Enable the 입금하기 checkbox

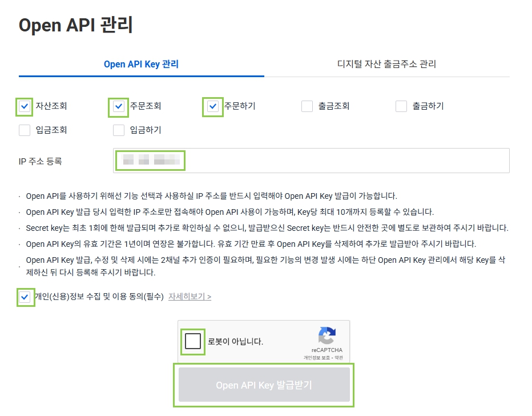(x=119, y=130)
